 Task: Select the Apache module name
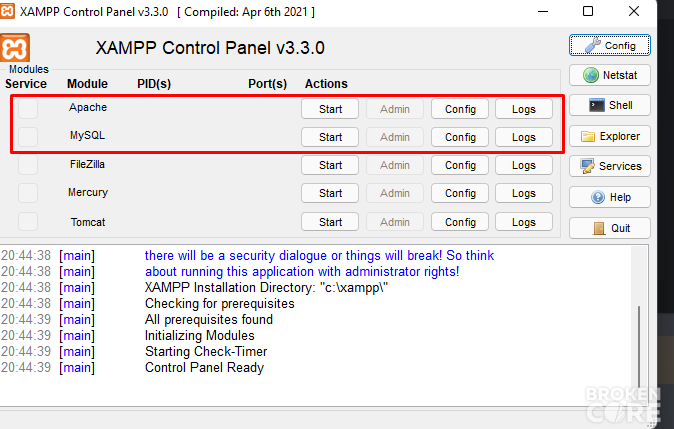click(x=88, y=107)
